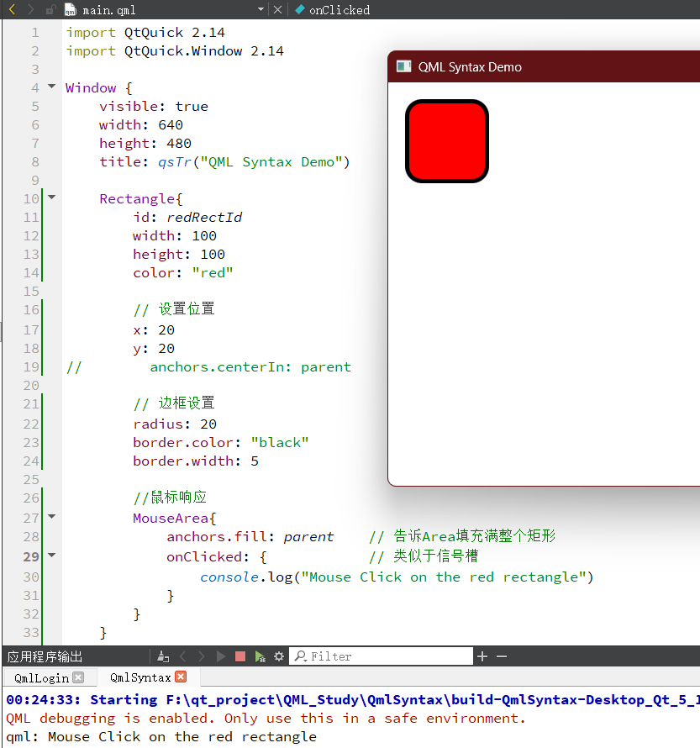This screenshot has width=700, height=748.
Task: Click the 'QML debugging is enabled' output line
Action: click(x=266, y=719)
